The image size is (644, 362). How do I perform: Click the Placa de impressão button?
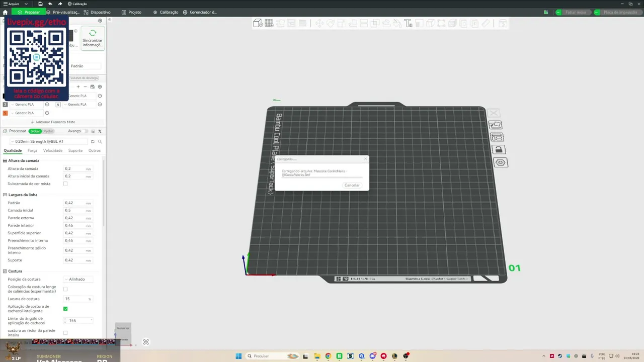[621, 12]
